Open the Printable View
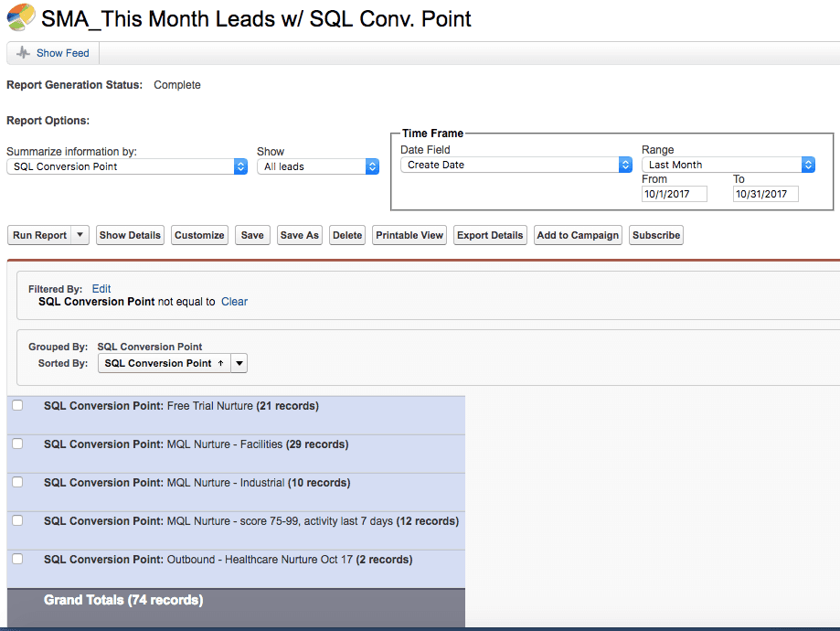Image resolution: width=840 pixels, height=631 pixels. pos(409,235)
